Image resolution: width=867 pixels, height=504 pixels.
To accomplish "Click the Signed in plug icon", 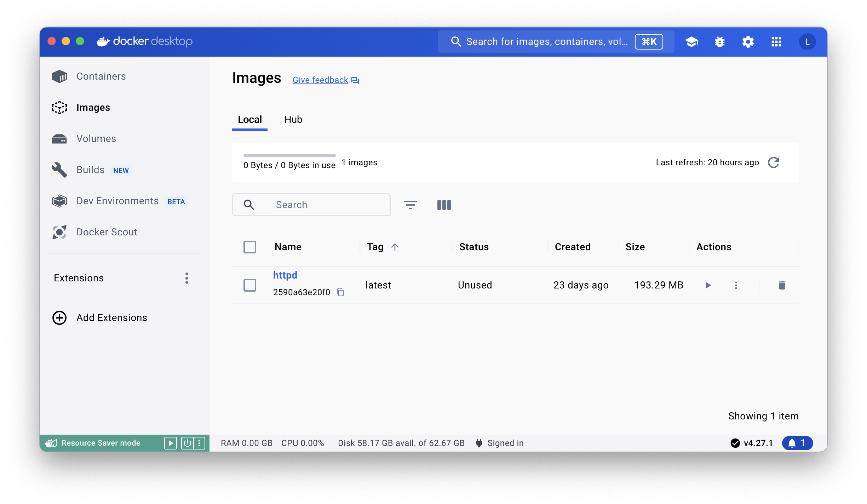I will (x=479, y=443).
